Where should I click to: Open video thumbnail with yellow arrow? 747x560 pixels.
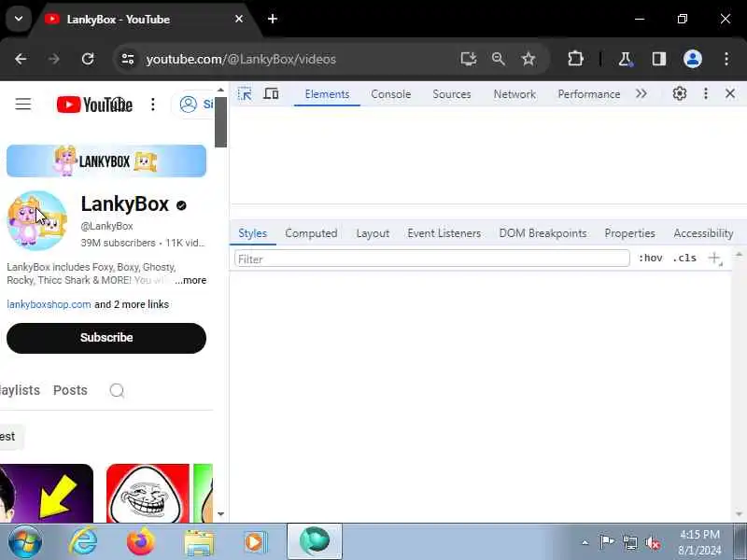tap(46, 494)
